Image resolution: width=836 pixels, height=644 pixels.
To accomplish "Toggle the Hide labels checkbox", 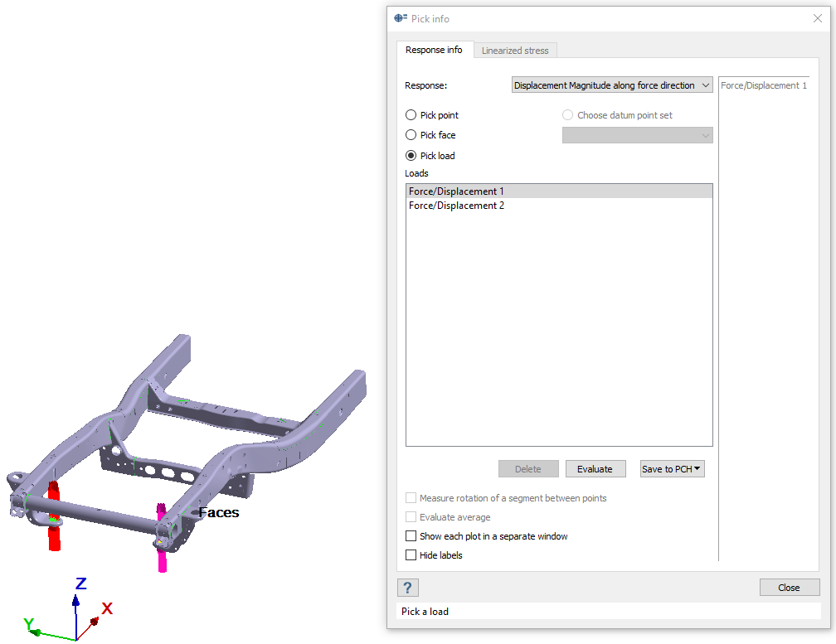I will [x=411, y=555].
